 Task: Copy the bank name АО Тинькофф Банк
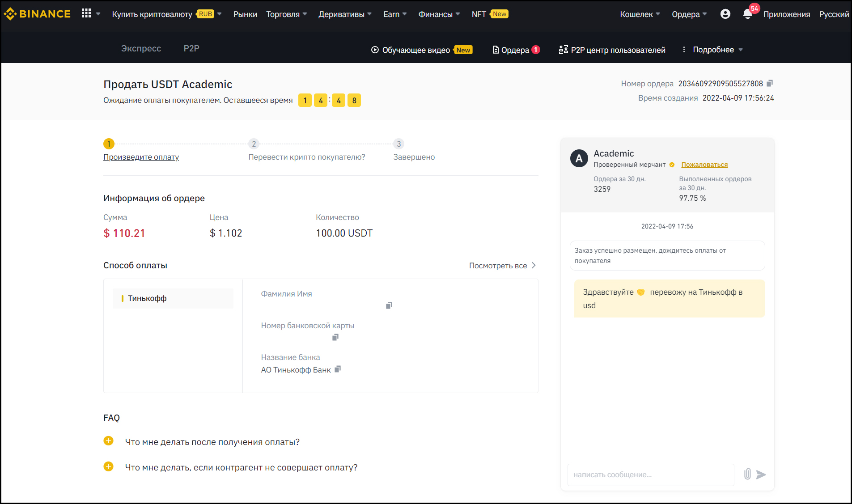tap(338, 369)
